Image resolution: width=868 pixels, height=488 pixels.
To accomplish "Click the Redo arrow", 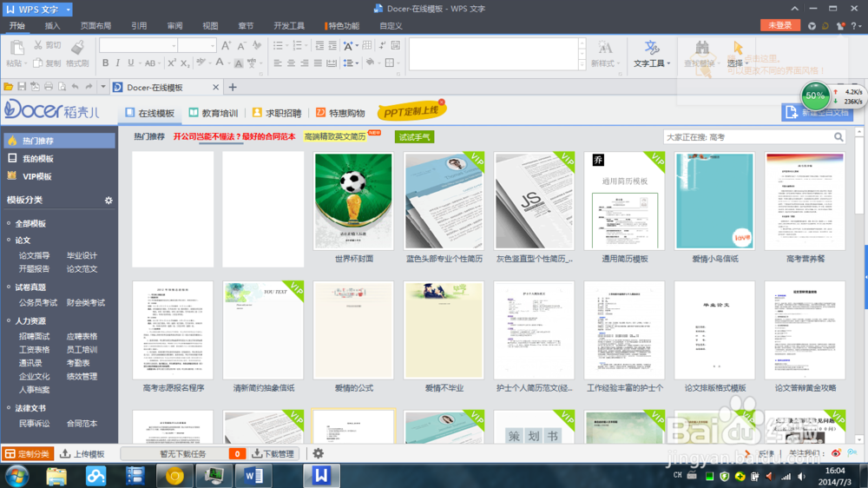I will [x=89, y=87].
